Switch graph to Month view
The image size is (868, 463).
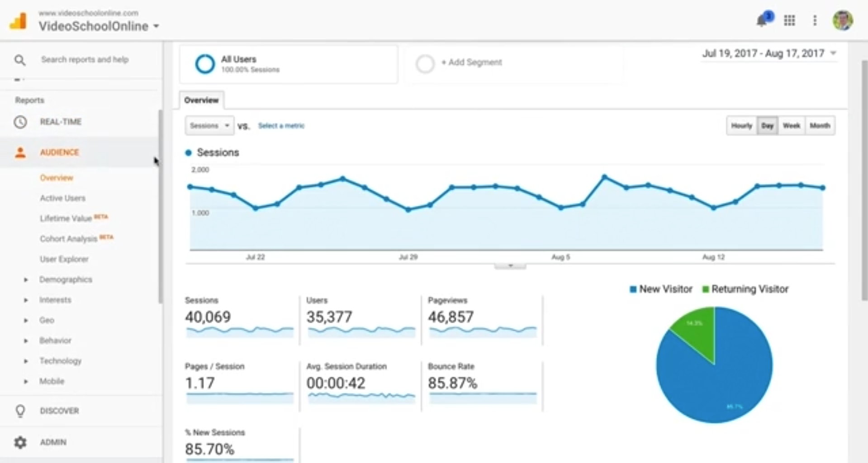(820, 126)
